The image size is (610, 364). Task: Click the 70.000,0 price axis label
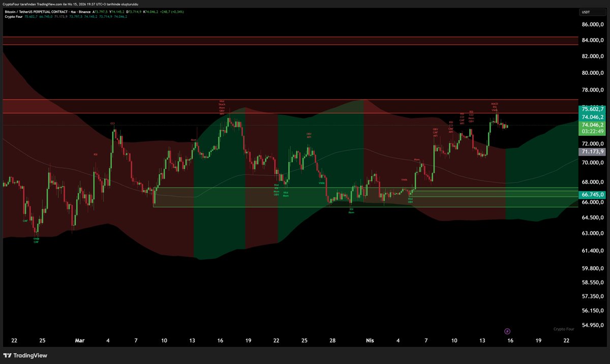coord(593,163)
